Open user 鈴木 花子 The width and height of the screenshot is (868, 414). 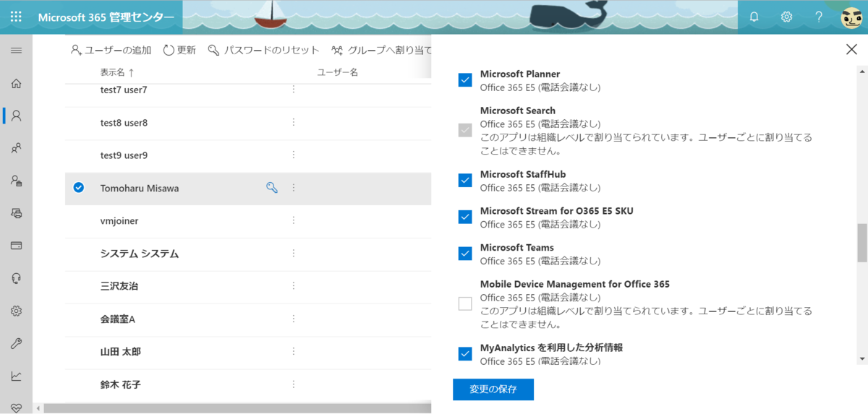point(120,384)
